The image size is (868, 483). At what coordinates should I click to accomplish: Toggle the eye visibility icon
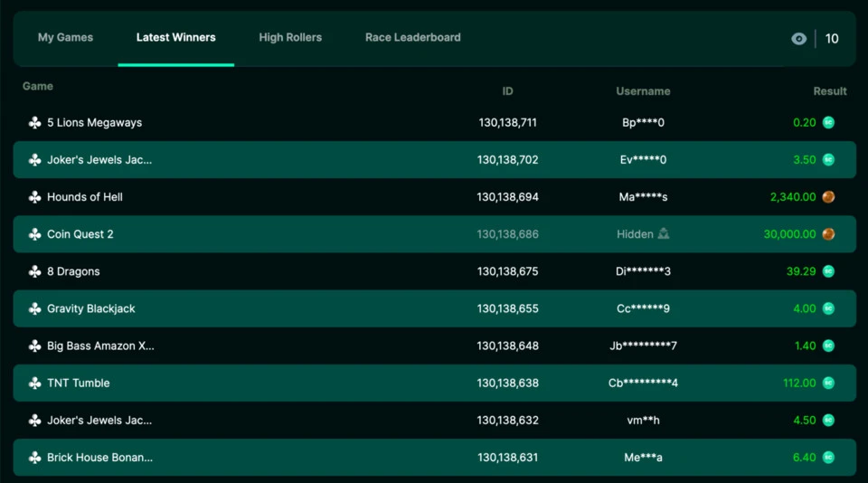click(x=798, y=39)
